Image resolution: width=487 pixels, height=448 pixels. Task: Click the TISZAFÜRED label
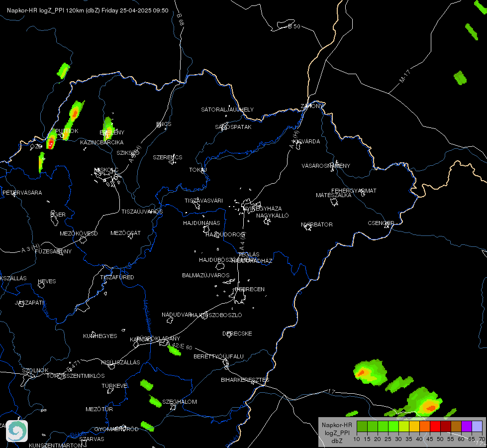[117, 277]
